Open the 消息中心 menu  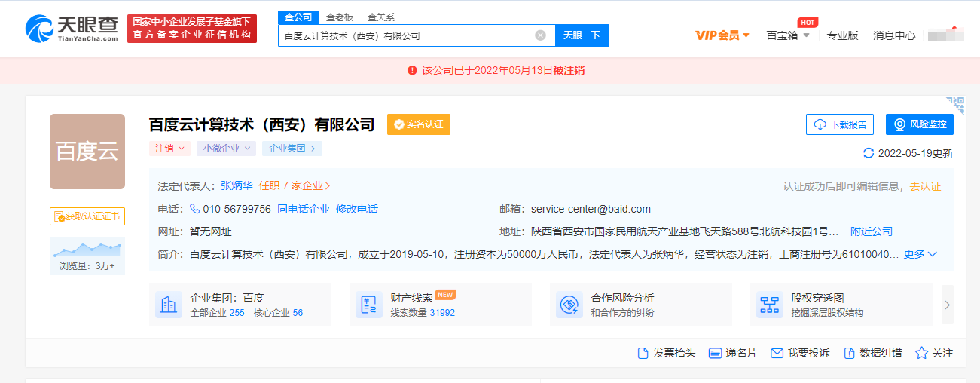[x=894, y=35]
